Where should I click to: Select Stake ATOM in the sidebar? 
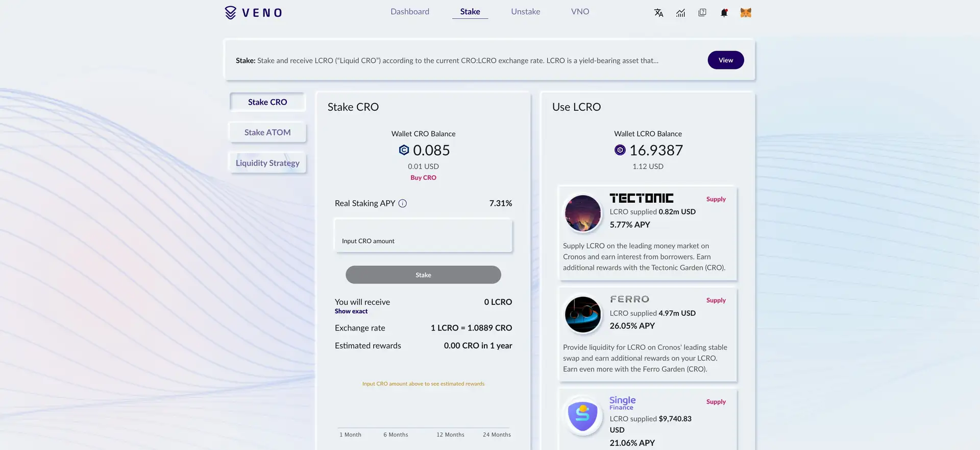(x=267, y=132)
